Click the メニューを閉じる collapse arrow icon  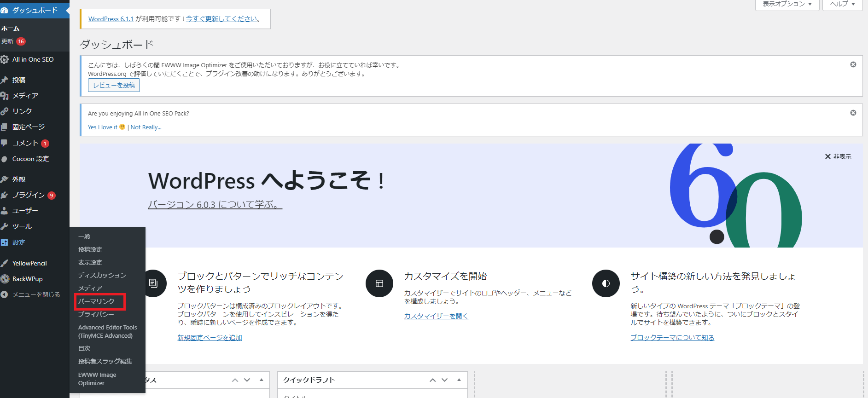tap(5, 294)
